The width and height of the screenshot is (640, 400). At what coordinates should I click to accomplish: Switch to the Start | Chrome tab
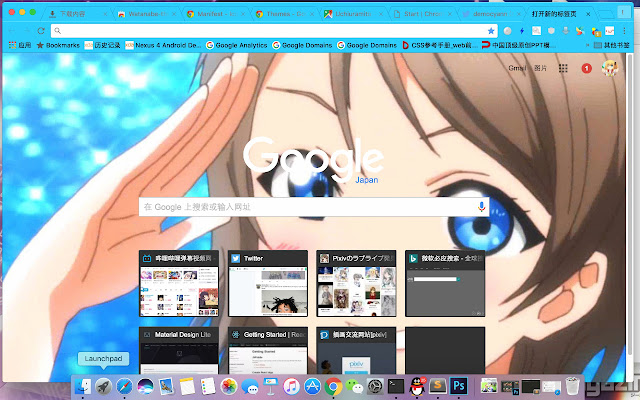point(422,14)
